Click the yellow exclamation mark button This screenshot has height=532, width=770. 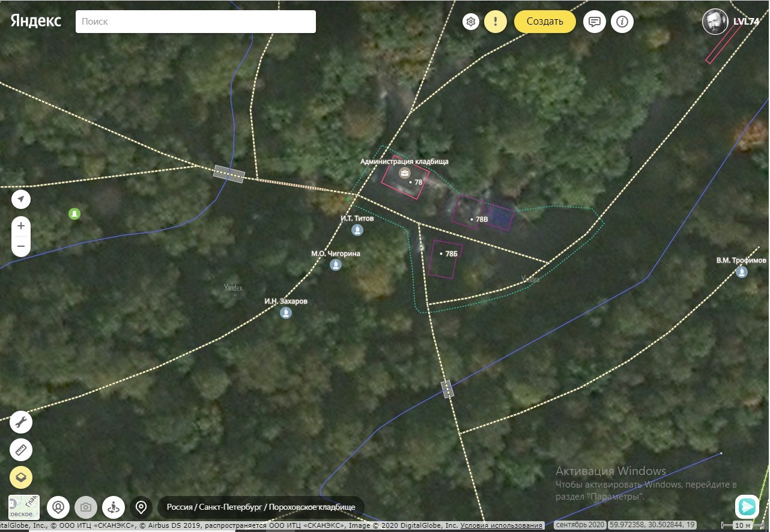coord(496,22)
